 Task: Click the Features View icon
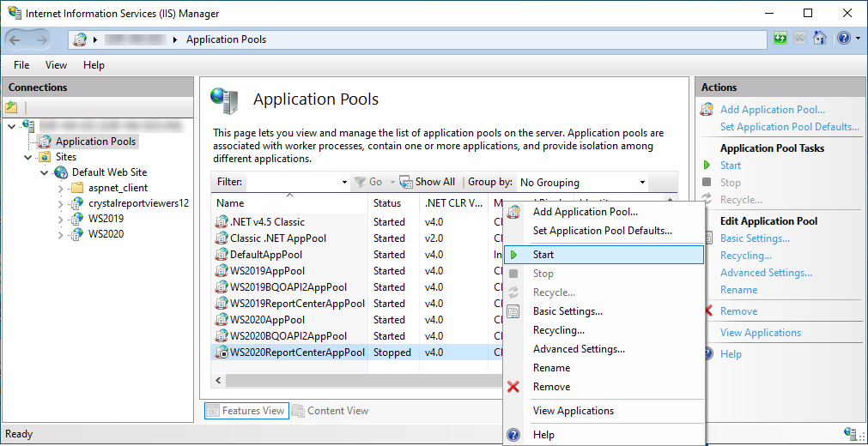click(213, 411)
